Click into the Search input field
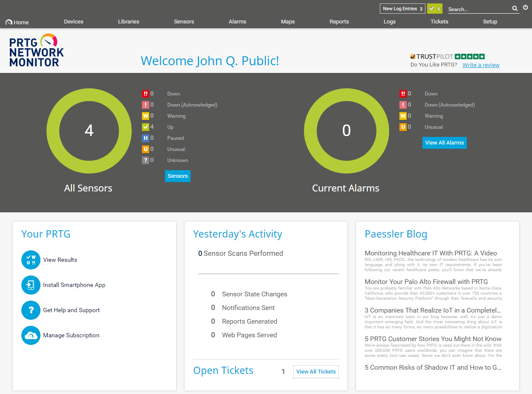 tap(478, 9)
